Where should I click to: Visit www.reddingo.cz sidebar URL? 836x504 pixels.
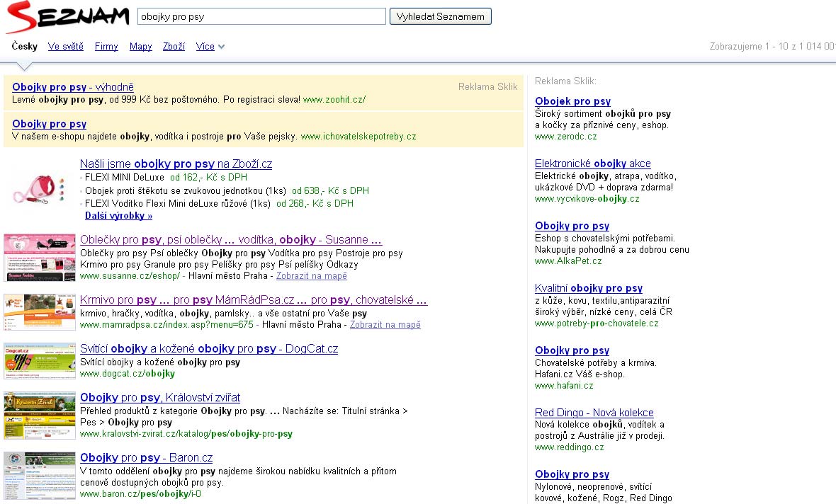coord(570,447)
